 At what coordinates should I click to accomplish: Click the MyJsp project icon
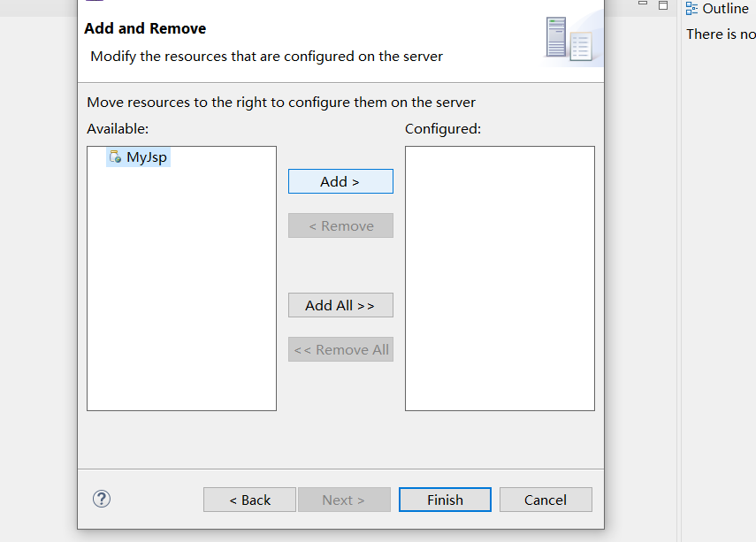tap(115, 156)
